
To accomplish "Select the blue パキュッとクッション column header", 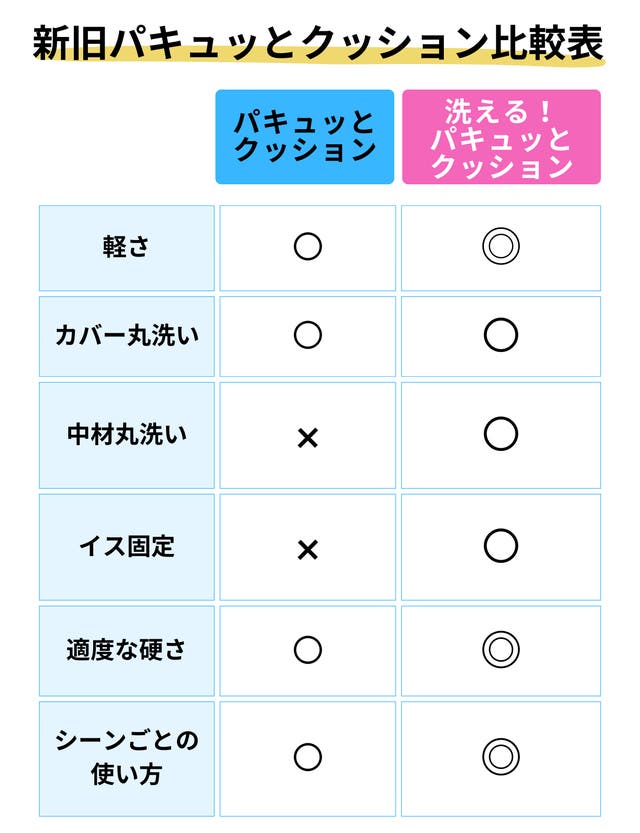I will (x=305, y=137).
